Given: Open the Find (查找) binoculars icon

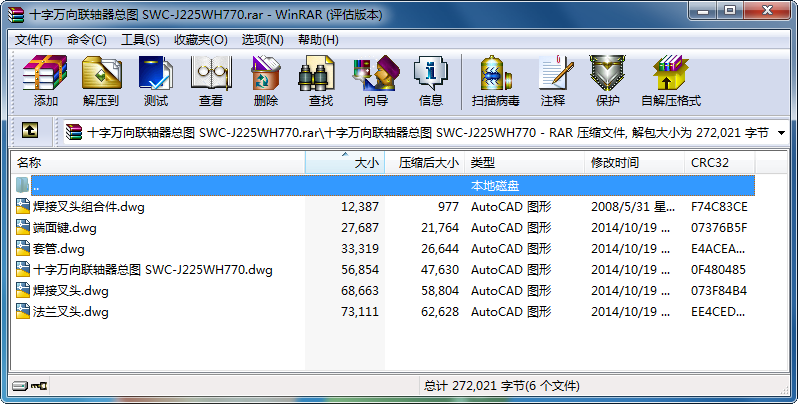Looking at the screenshot, I should [x=320, y=81].
